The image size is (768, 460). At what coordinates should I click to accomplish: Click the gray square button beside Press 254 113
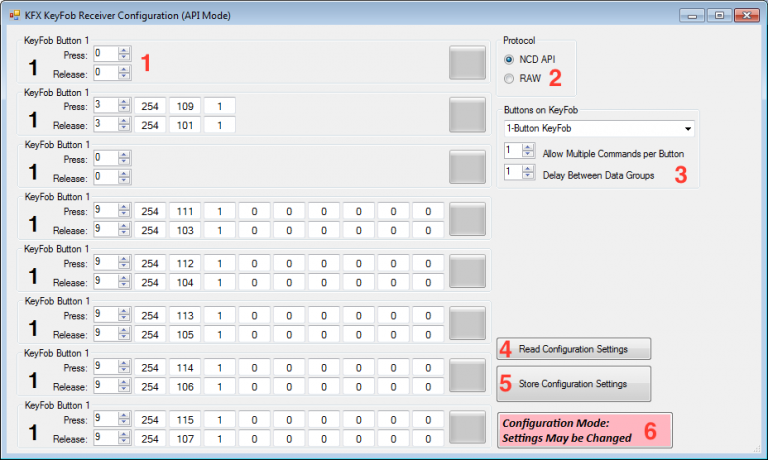click(x=467, y=323)
